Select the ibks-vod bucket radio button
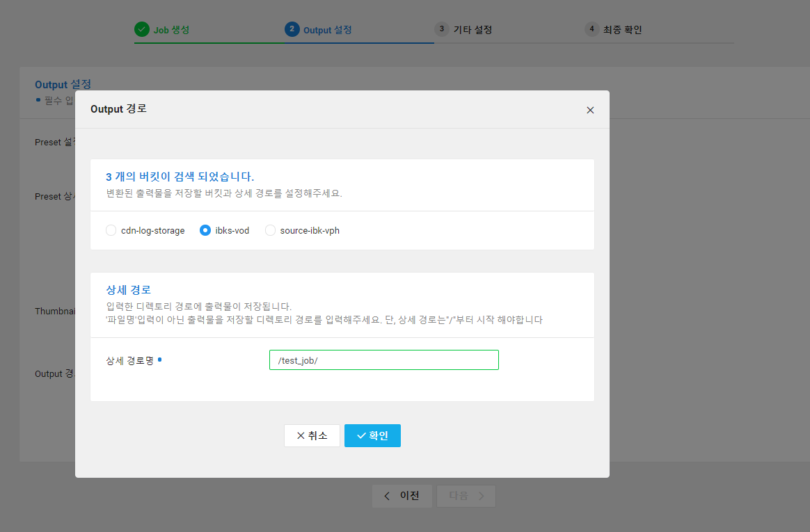Image resolution: width=810 pixels, height=532 pixels. point(205,230)
